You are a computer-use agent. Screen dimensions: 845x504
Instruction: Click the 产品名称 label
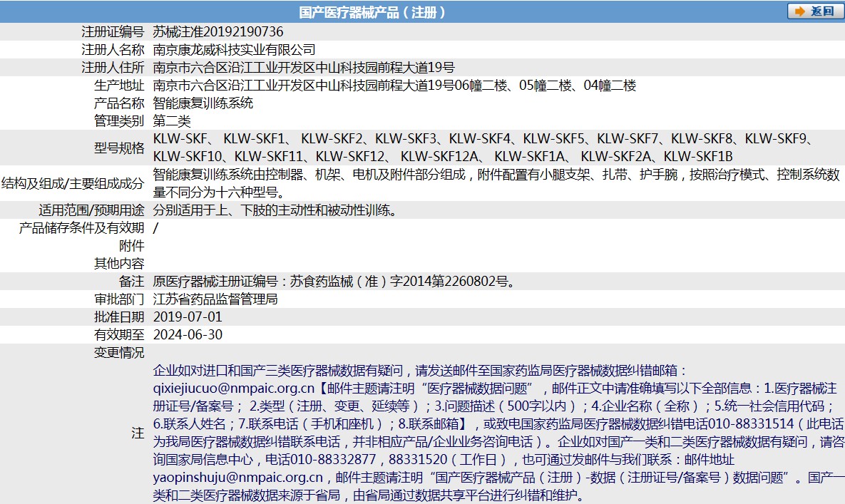point(119,103)
